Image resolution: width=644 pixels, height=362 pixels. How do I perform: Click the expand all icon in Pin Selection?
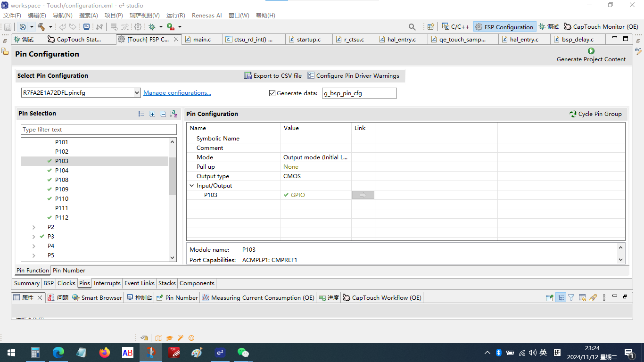click(152, 114)
